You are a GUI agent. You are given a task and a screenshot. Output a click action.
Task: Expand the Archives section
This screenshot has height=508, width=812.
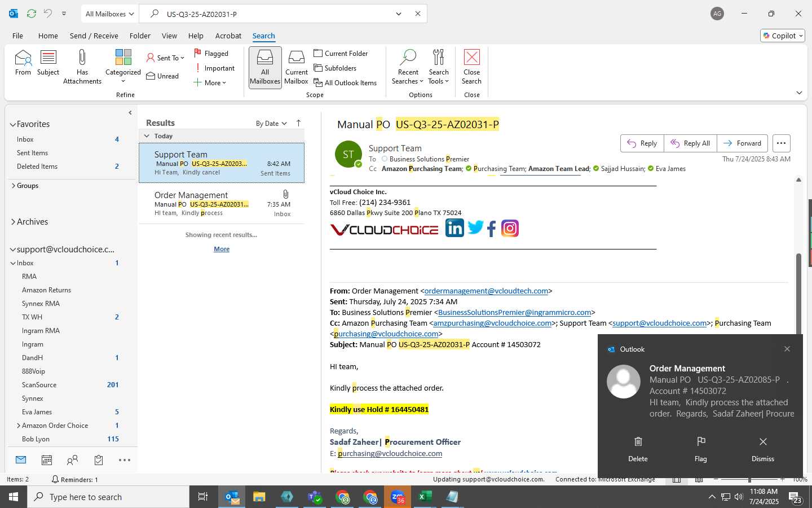(x=13, y=222)
